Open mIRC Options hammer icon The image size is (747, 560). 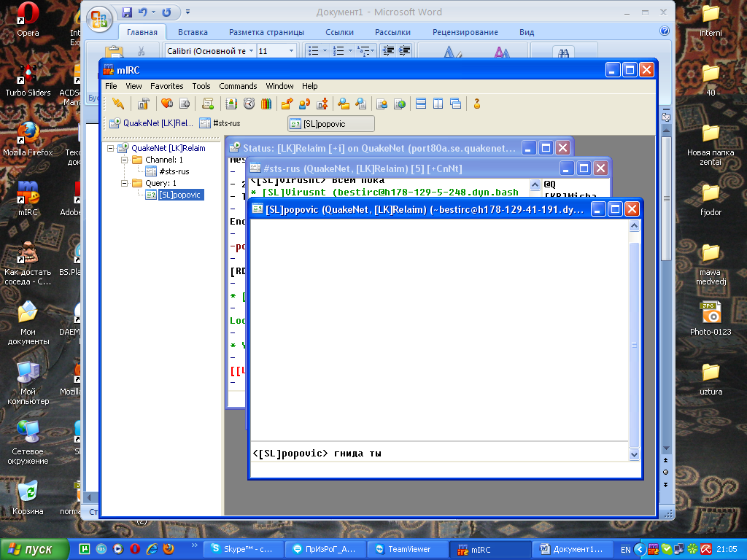(144, 104)
